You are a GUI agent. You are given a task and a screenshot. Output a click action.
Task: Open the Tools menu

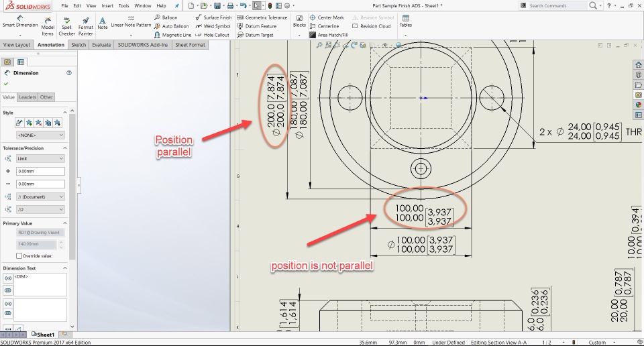[x=123, y=6]
